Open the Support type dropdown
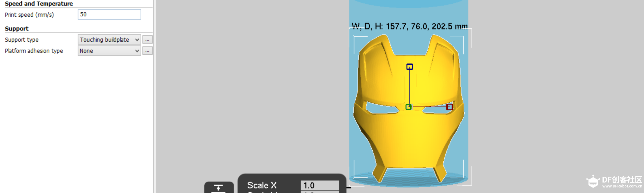Image resolution: width=644 pixels, height=193 pixels. tap(109, 40)
